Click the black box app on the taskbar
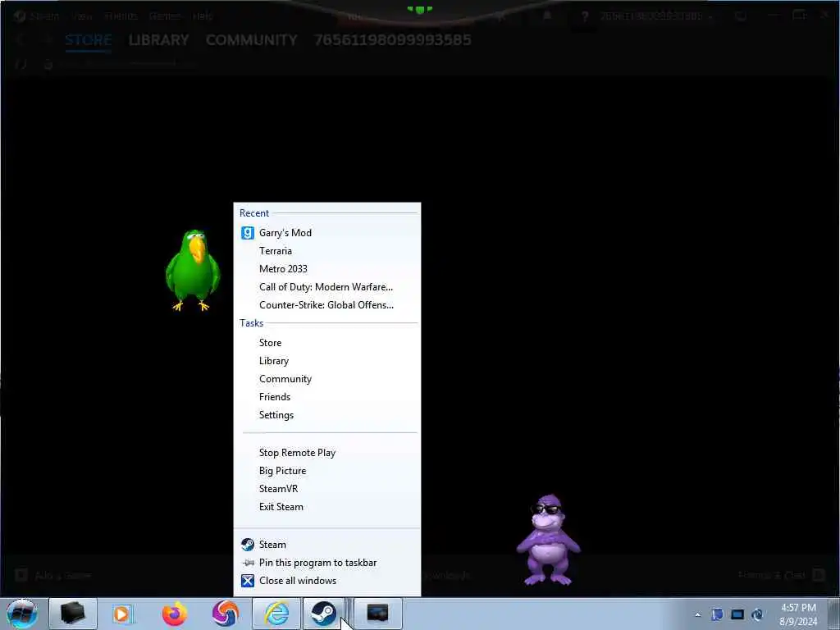 (73, 614)
